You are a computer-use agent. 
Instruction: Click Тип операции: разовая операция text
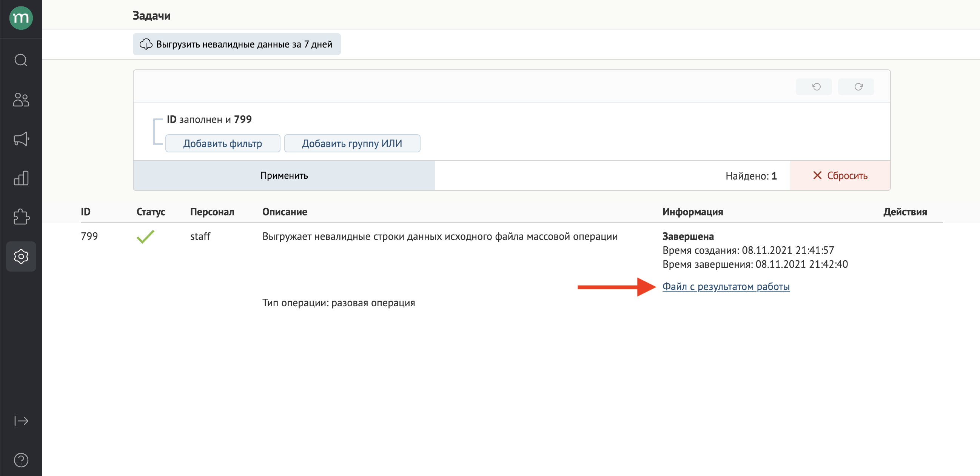339,302
